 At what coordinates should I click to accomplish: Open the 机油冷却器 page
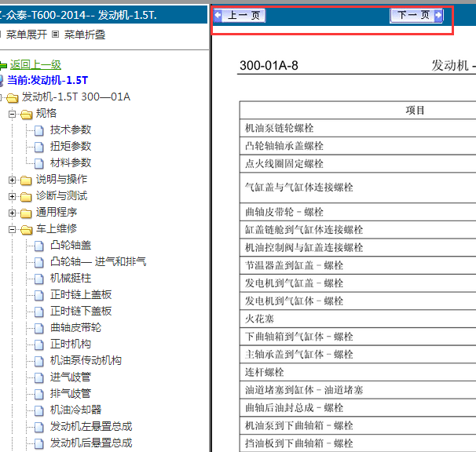(x=76, y=410)
